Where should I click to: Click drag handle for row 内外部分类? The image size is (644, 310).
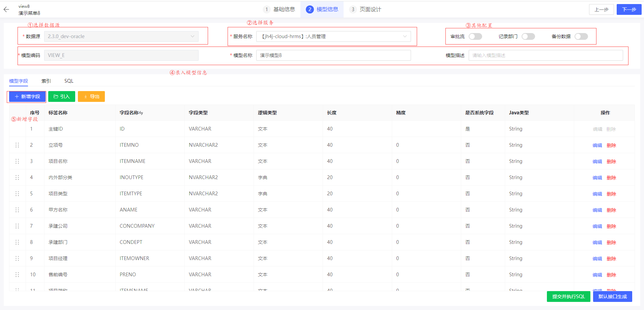point(17,177)
